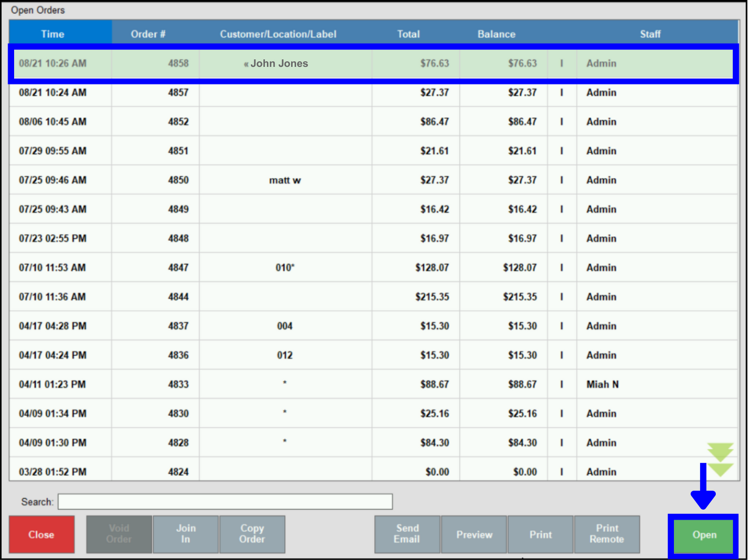
Task: Select order 4833 by Miah N
Action: pyautogui.click(x=284, y=385)
